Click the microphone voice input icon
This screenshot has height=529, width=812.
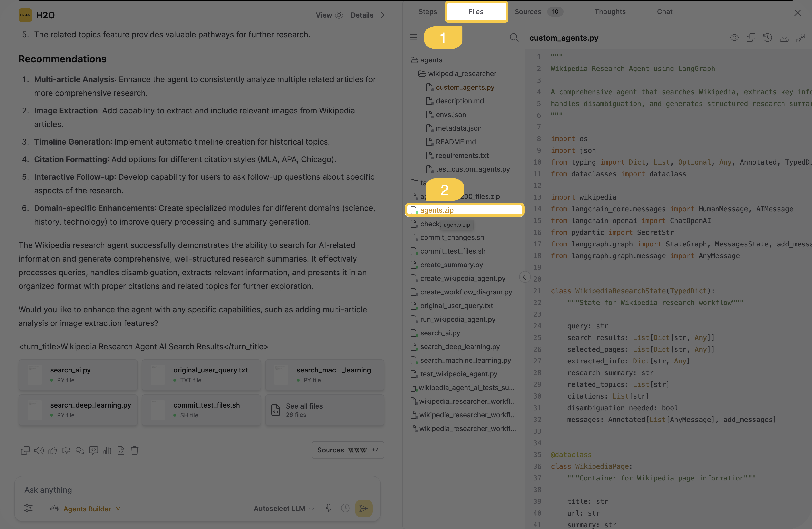click(x=328, y=508)
